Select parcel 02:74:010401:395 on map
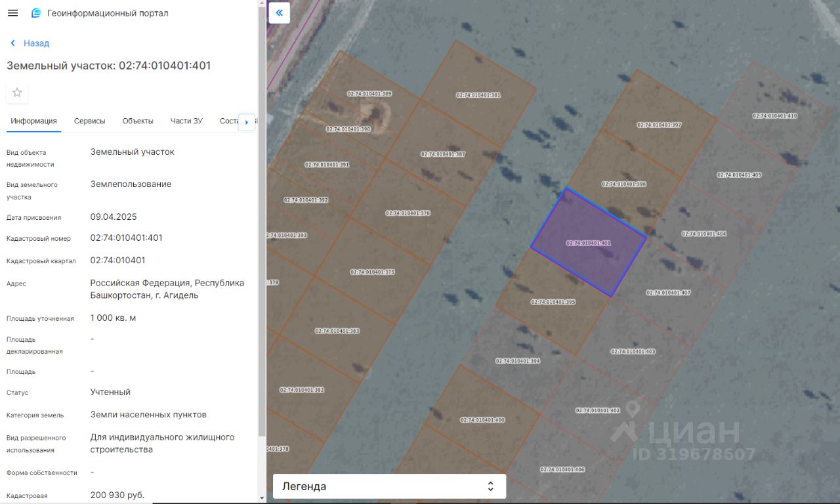 point(553,303)
